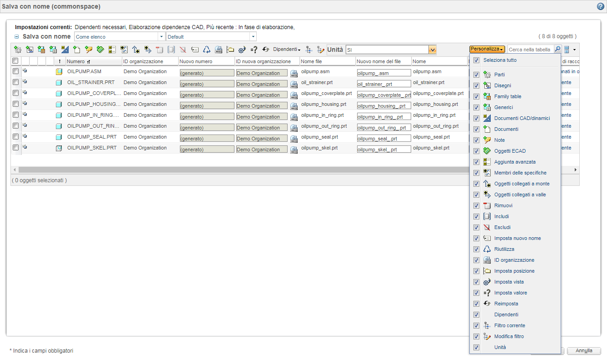This screenshot has height=364, width=607.
Task: Click the Family table toolbar icon
Action: pos(41,50)
